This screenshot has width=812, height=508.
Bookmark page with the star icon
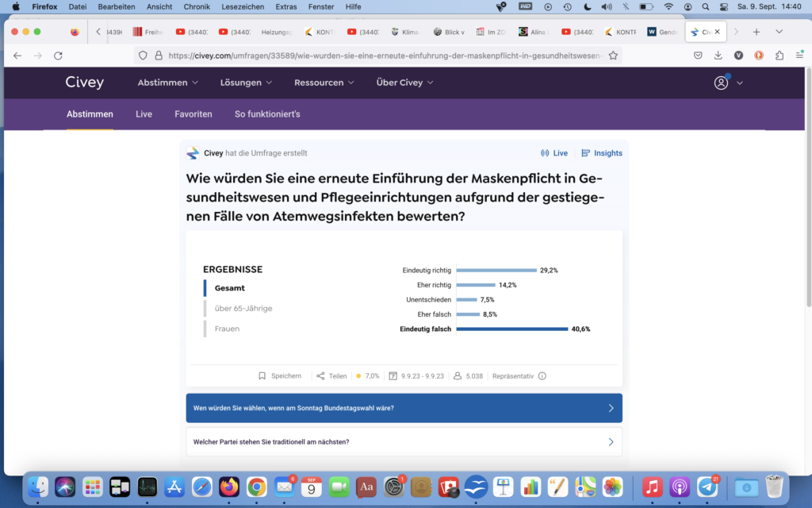click(611, 56)
